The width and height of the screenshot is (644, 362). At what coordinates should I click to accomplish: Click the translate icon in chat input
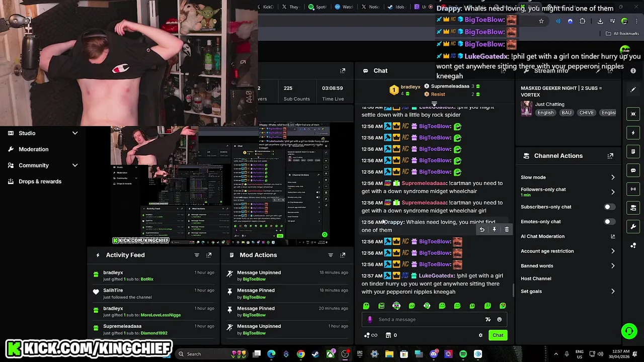[x=488, y=319]
